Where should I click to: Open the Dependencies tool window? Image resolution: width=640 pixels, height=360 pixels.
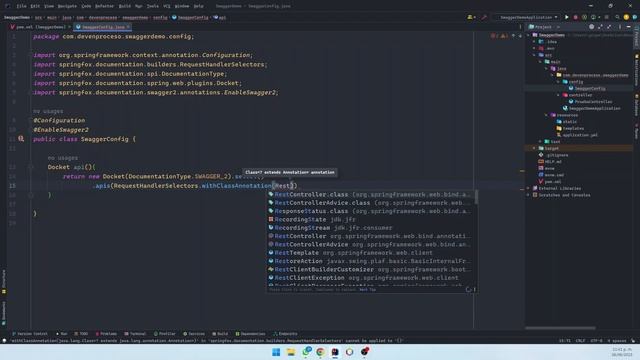coord(250,333)
